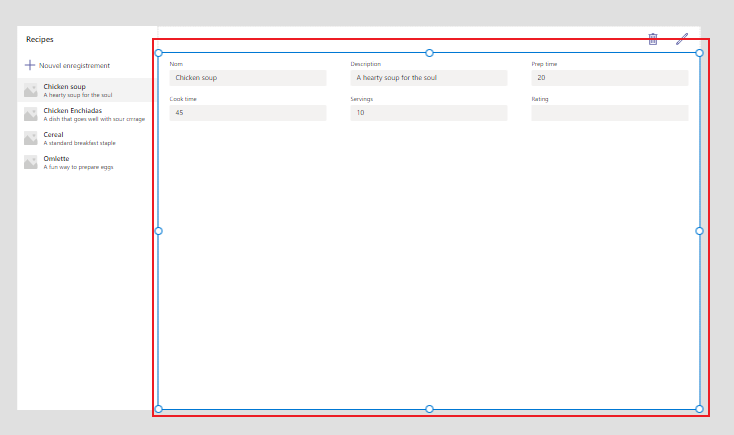Click 'A fun way to prepare eggs' subtitle

[78, 167]
